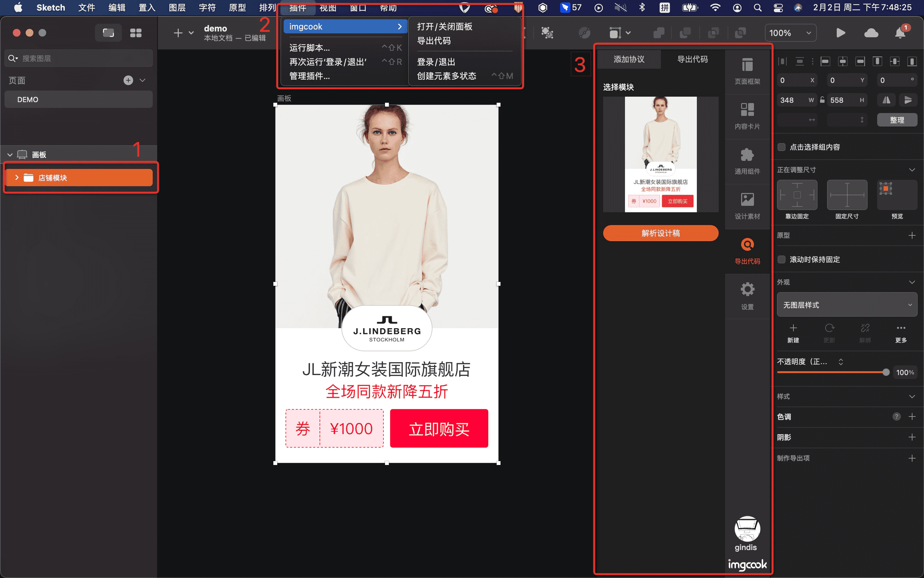Collapse the 外观 section chevron

(x=912, y=282)
